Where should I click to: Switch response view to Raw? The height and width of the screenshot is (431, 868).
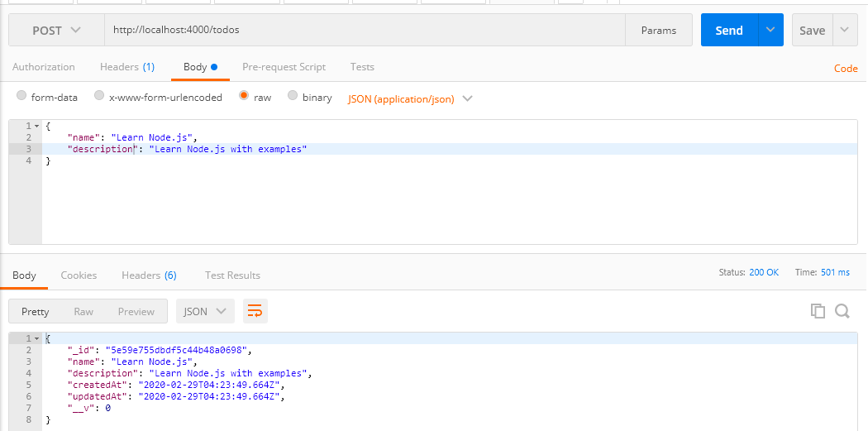pyautogui.click(x=83, y=311)
